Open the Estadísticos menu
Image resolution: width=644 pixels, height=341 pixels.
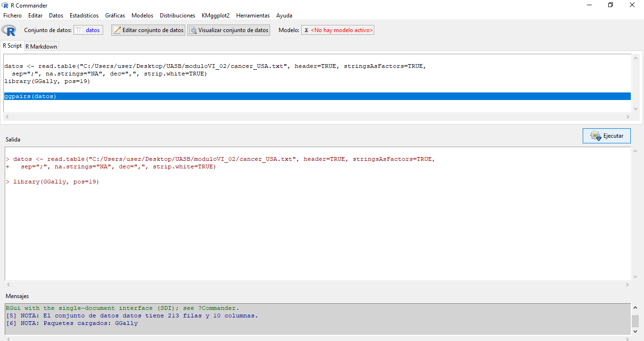point(84,16)
